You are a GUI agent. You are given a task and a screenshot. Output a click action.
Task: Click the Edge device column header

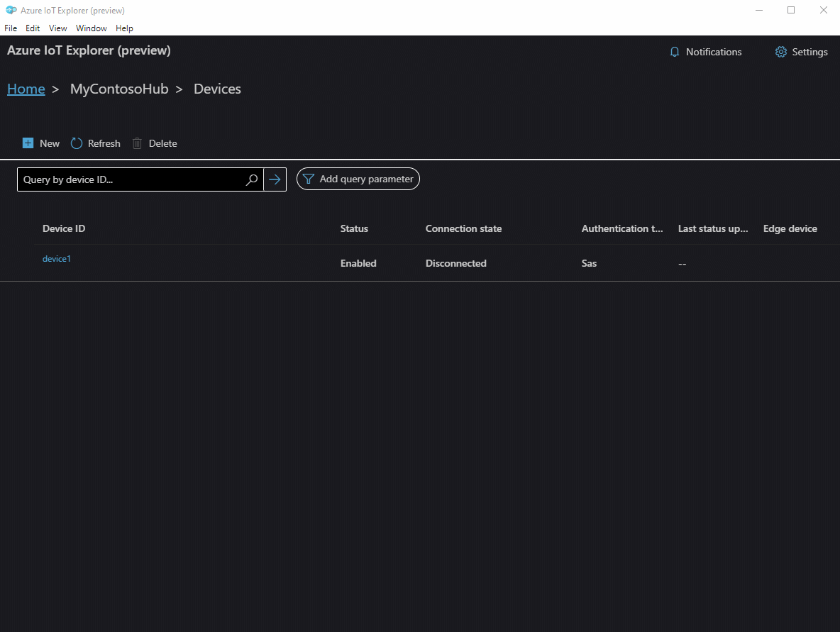tap(790, 228)
